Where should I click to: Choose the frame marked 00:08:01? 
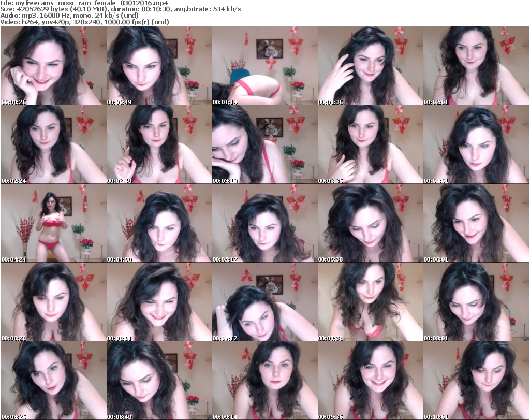coord(476,301)
